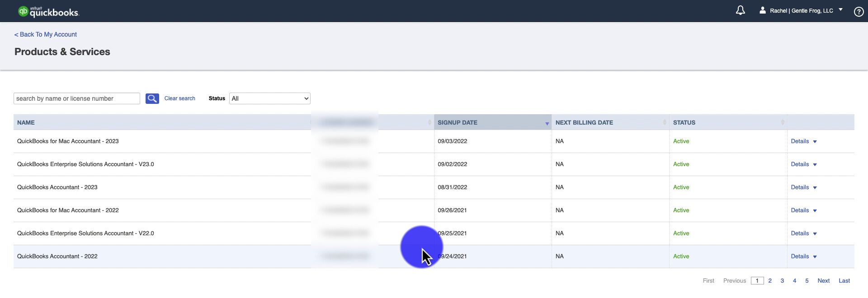The height and width of the screenshot is (298, 868).
Task: Go to page 3
Action: 782,281
